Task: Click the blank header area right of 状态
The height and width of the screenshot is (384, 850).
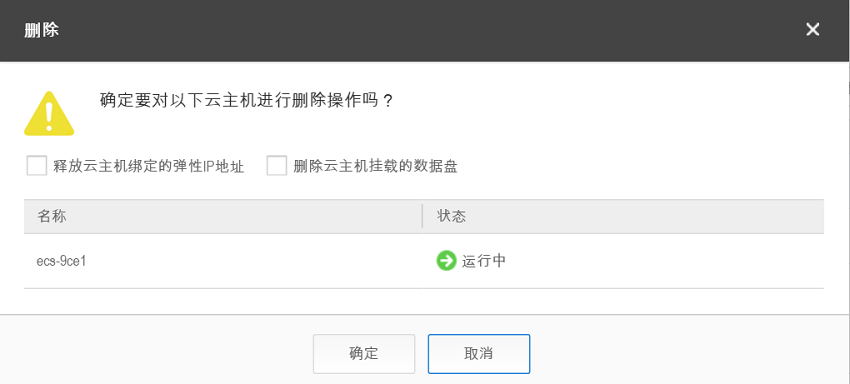Action: point(645,216)
